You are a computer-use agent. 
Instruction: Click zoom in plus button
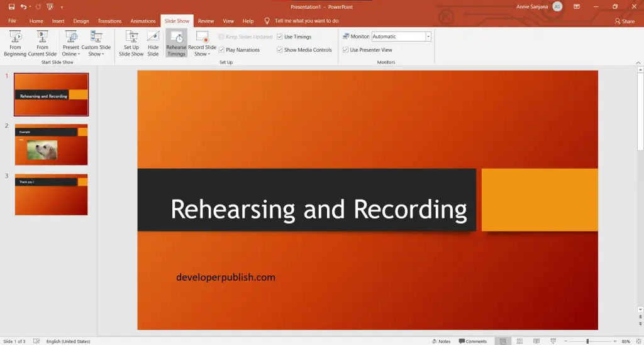pyautogui.click(x=615, y=341)
